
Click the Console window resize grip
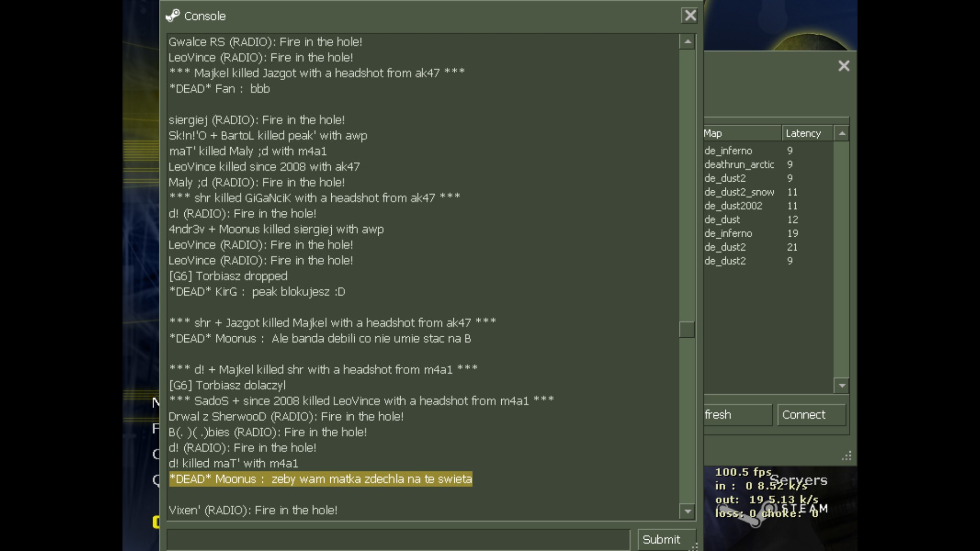[694, 546]
